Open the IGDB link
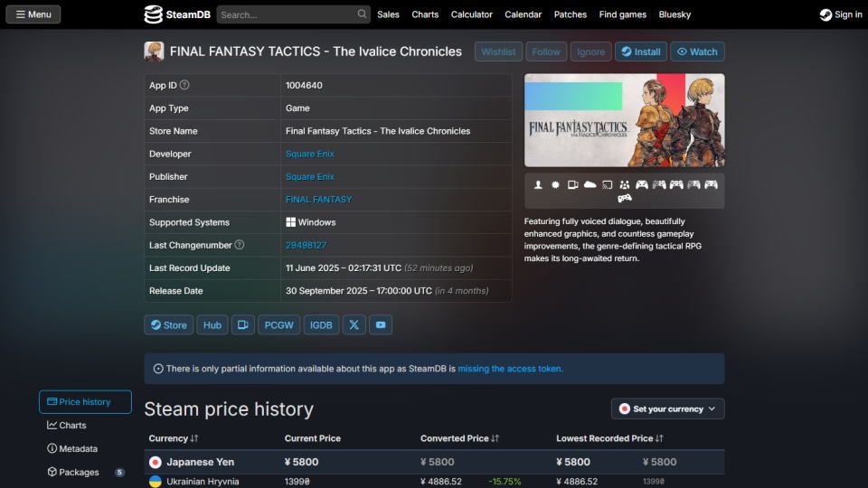Screen dimensions: 868x488 321,324
